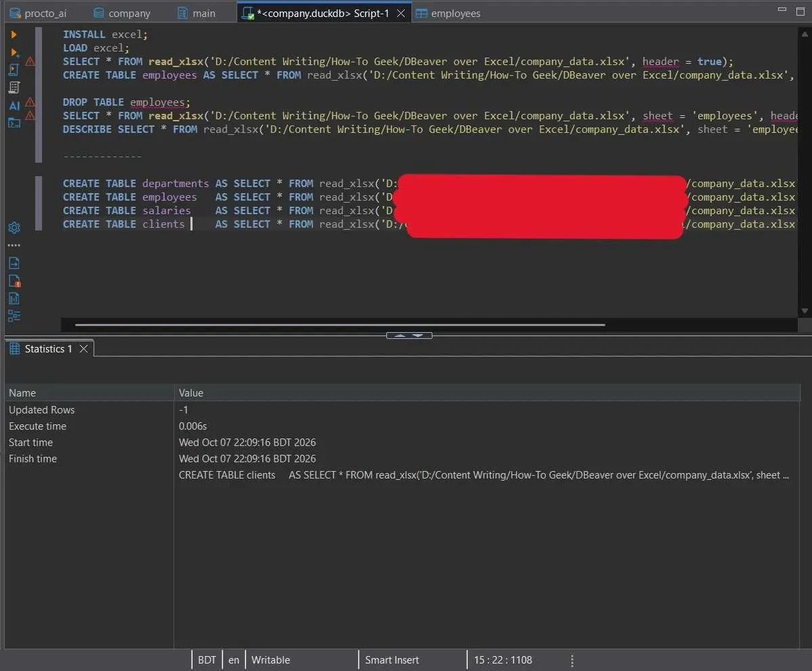Viewport: 812px width, 671px height.
Task: Run the SQL statement with the orange play icon
Action: [14, 35]
